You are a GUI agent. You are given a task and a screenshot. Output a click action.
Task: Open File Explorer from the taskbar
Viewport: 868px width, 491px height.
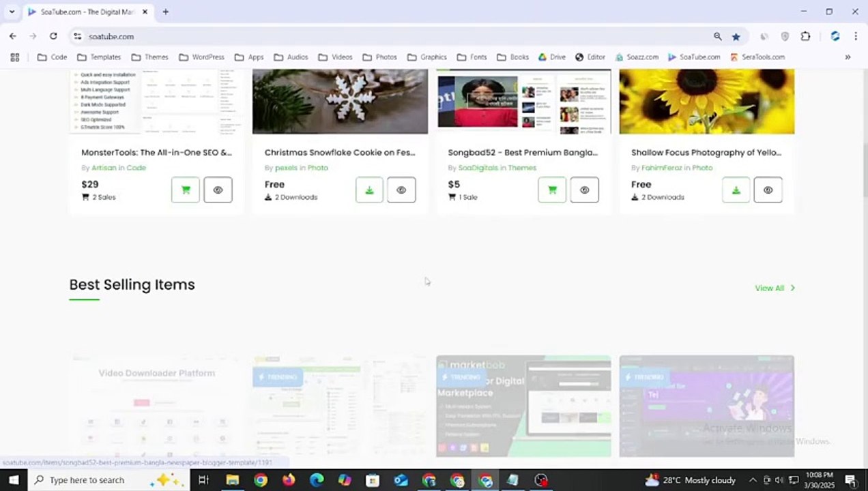click(x=233, y=480)
